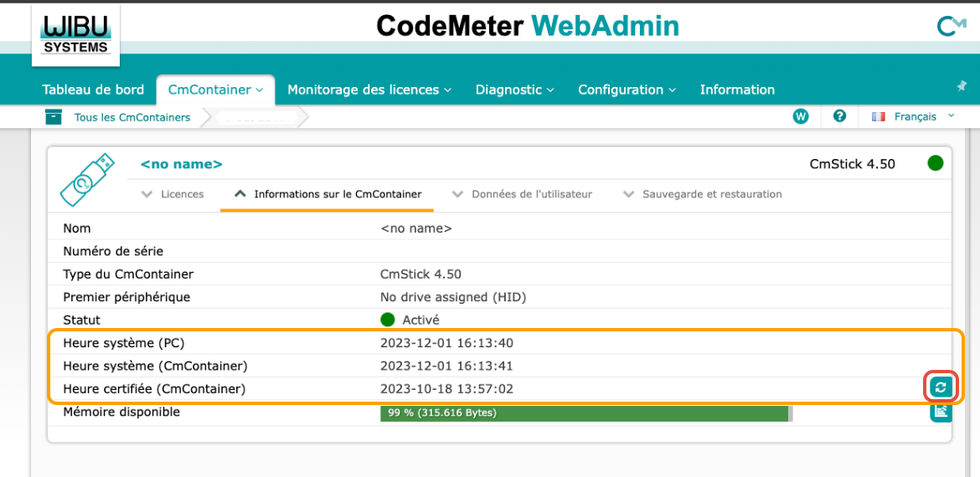
Task: Select the Nom value <no name>
Action: click(415, 228)
